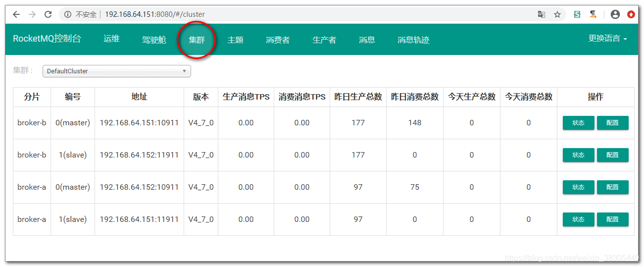View 状态 for broker-a master row
This screenshot has height=267, width=644.
(x=579, y=187)
